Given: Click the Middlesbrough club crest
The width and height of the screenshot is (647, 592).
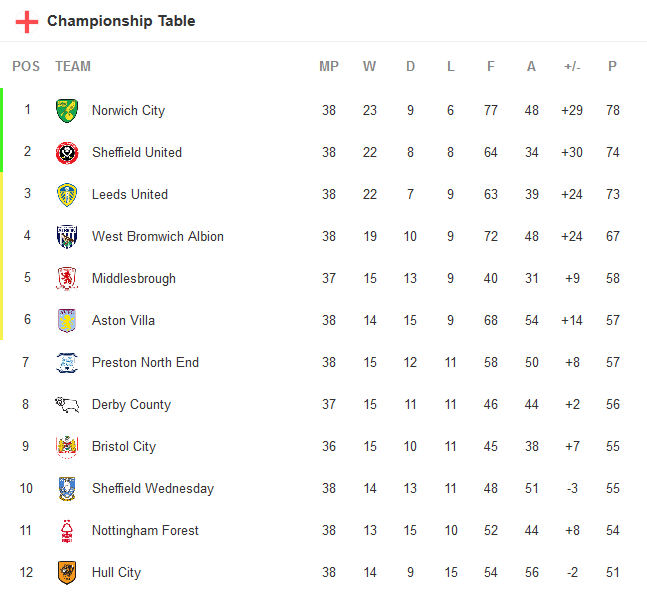Looking at the screenshot, I should tap(67, 279).
